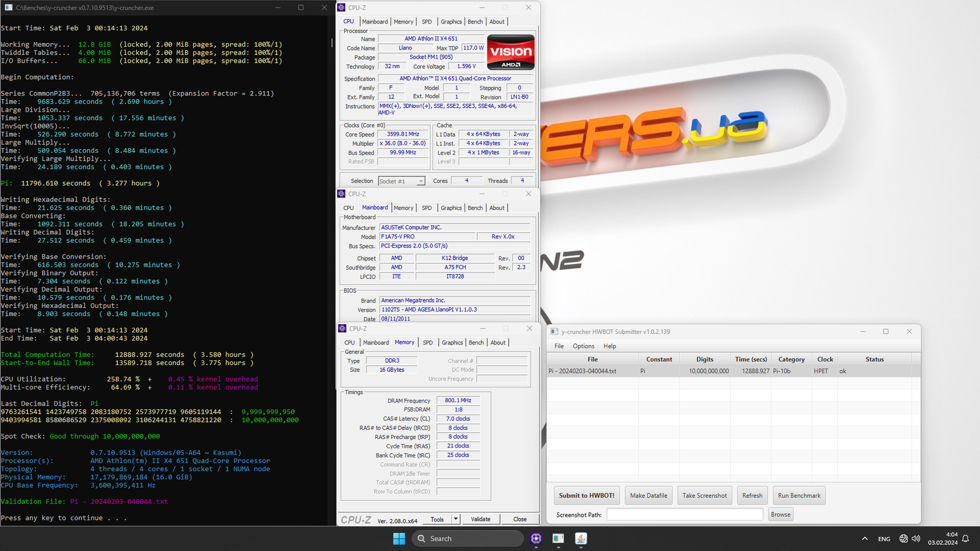Screen dimensions: 980x551
Task: Select Graphics tab in Memory CPU-Z window
Action: coord(452,343)
